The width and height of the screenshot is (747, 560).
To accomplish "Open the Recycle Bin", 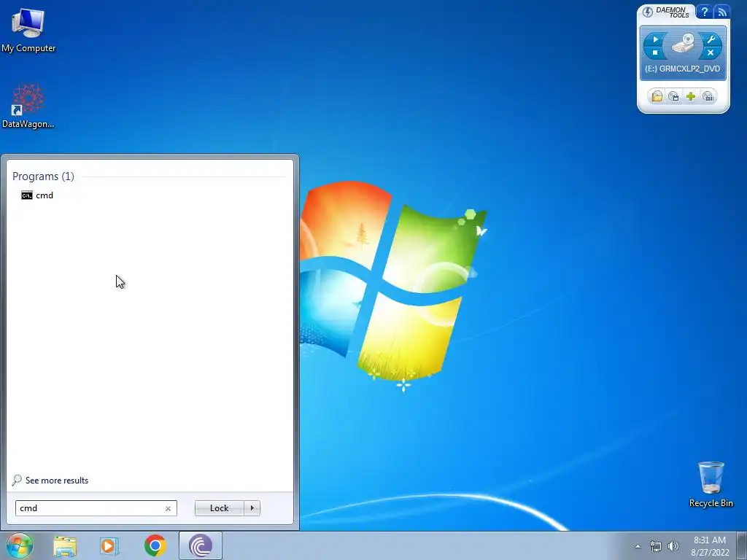I will point(711,484).
